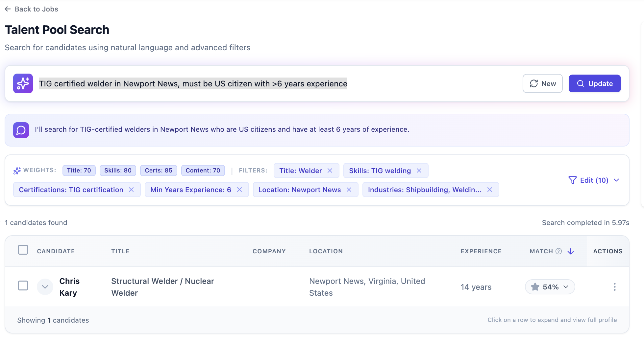Click the Skills: 80 weight chip
Viewport: 644px width, 343px height.
point(118,171)
